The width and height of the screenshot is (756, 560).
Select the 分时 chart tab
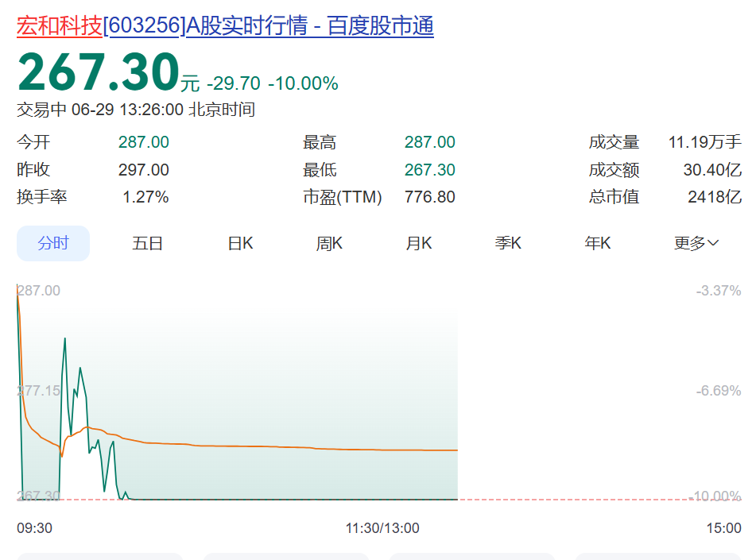tap(53, 243)
